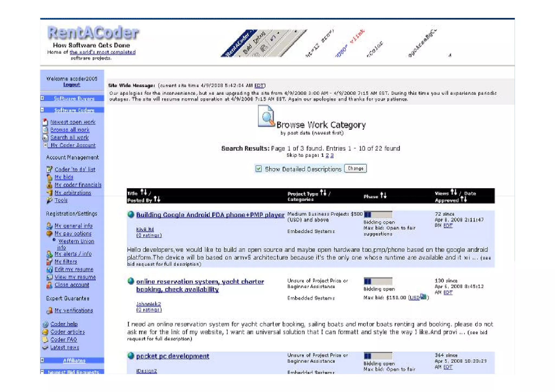Click globe icon beside Building Google Android project
555x392 pixels.
click(x=131, y=214)
